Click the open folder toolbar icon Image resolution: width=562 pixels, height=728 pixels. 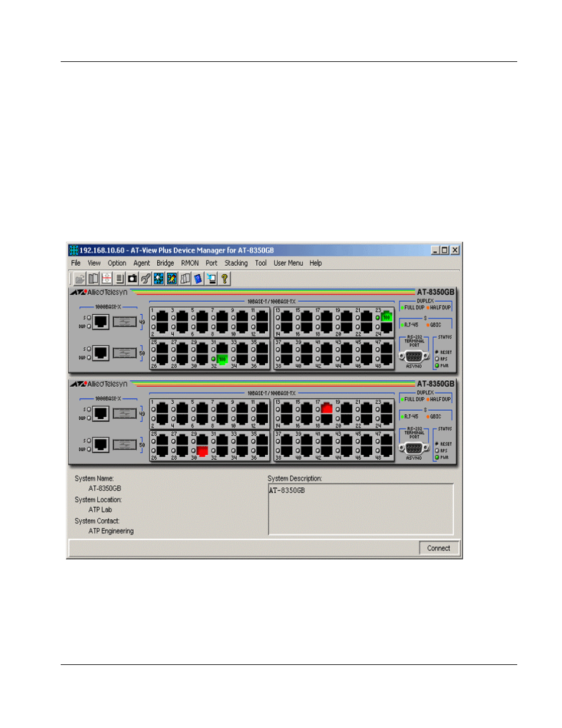pyautogui.click(x=80, y=279)
